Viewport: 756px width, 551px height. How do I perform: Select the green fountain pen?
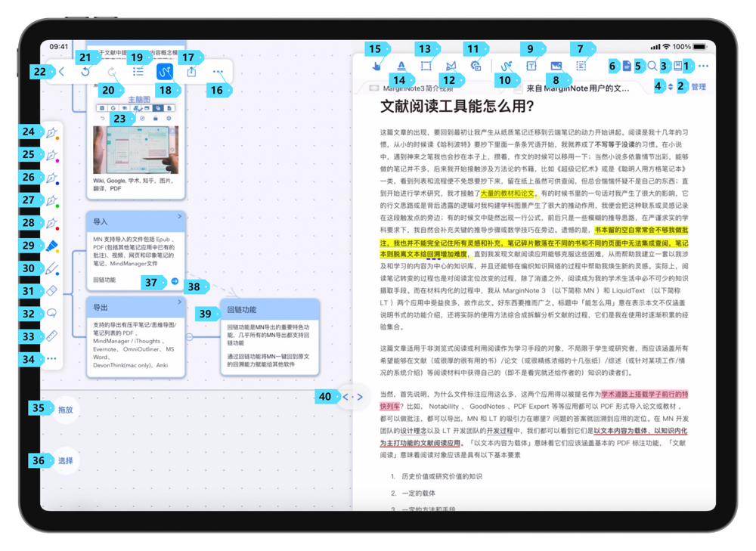52,200
